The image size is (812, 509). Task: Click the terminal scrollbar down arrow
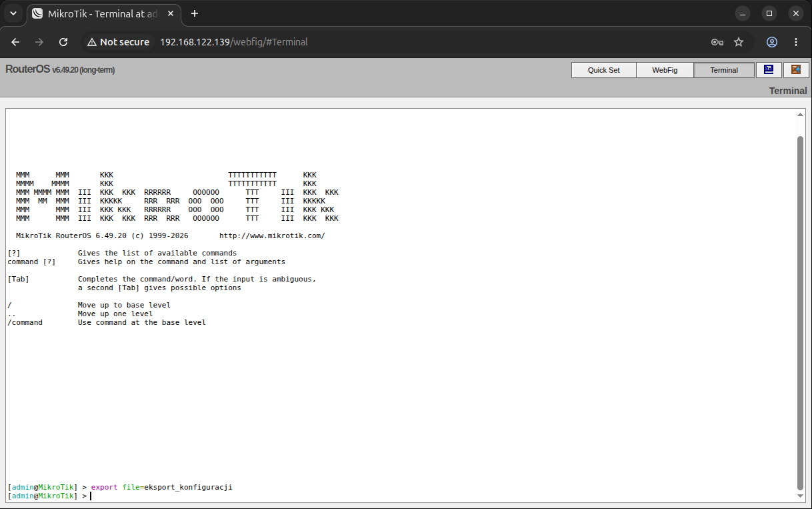click(x=801, y=496)
